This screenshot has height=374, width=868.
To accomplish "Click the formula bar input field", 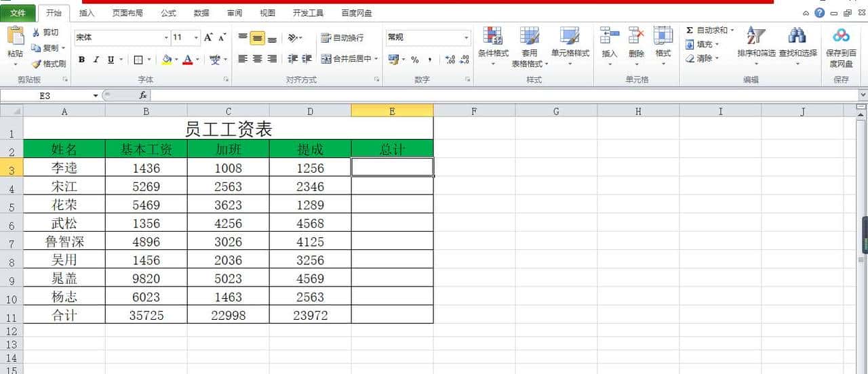I will [504, 96].
